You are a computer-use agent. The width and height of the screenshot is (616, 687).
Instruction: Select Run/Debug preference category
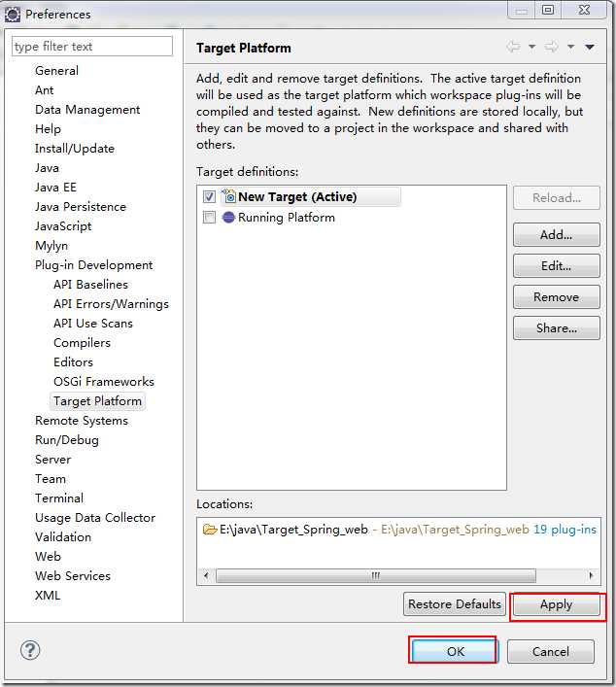click(x=67, y=439)
